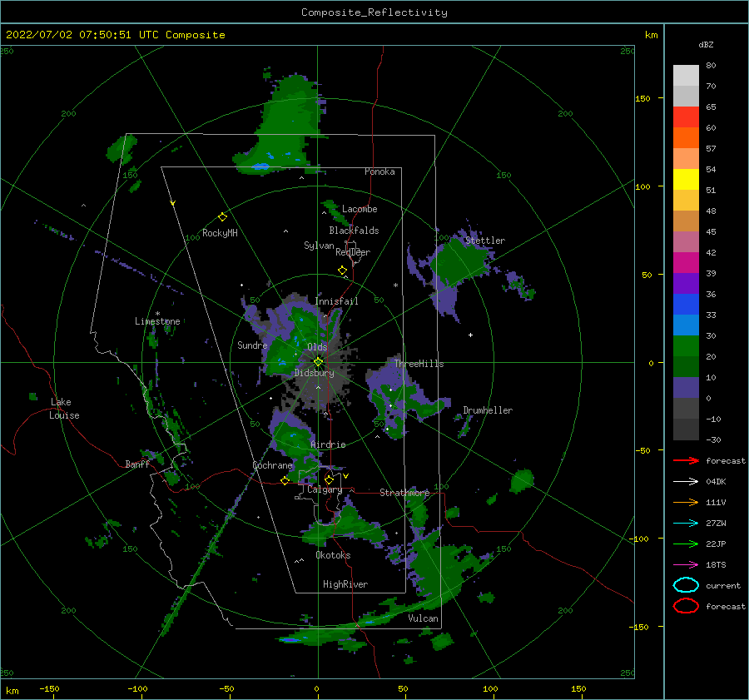This screenshot has width=749, height=700.
Task: Click the Sylvan label
Action: tap(319, 246)
